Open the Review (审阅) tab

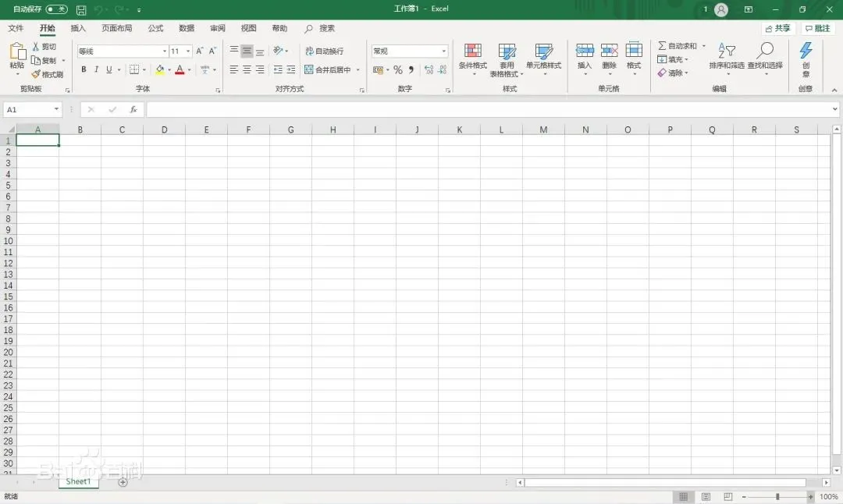point(218,28)
